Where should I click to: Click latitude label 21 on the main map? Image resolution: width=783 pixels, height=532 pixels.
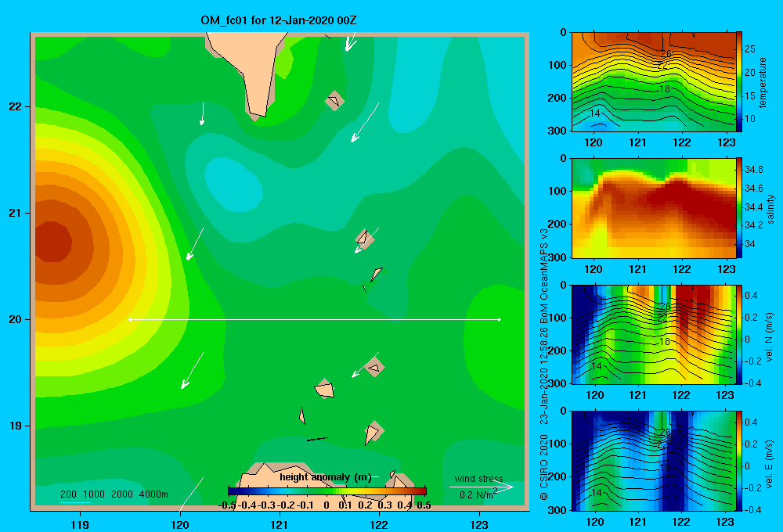pyautogui.click(x=16, y=213)
